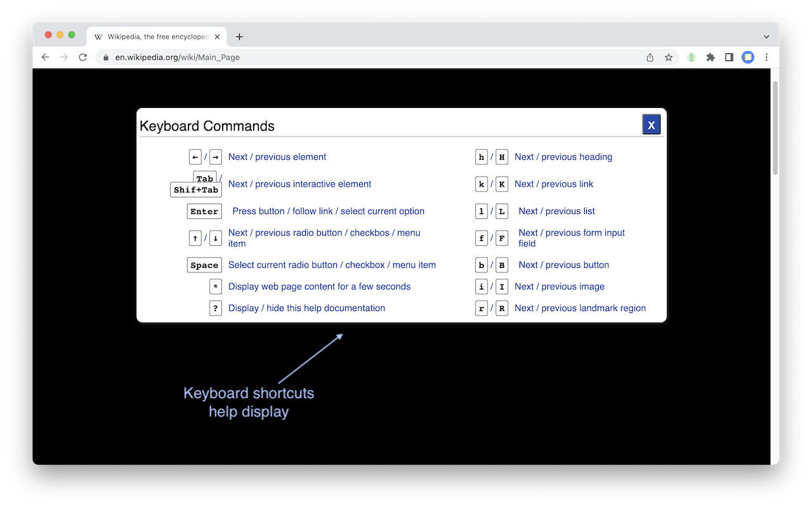
Task: Bookmark this page with the star icon
Action: [669, 57]
